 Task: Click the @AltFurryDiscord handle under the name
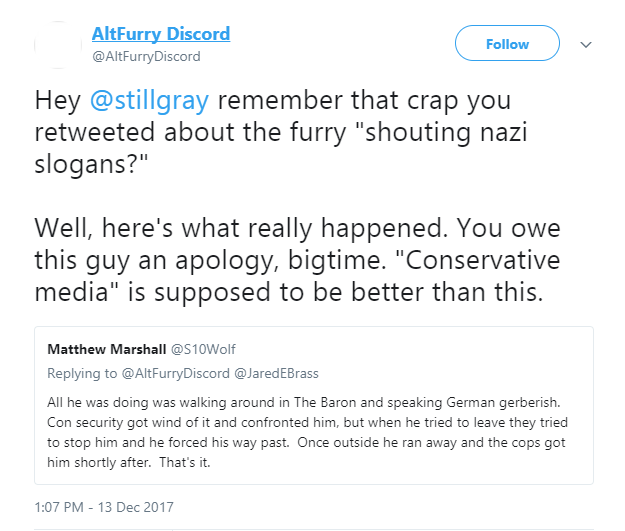[146, 57]
